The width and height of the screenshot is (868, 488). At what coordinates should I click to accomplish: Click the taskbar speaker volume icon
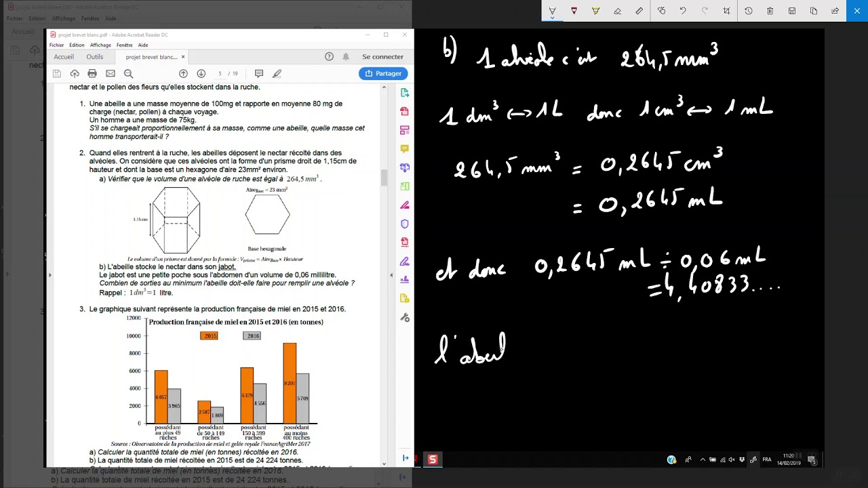coord(732,460)
